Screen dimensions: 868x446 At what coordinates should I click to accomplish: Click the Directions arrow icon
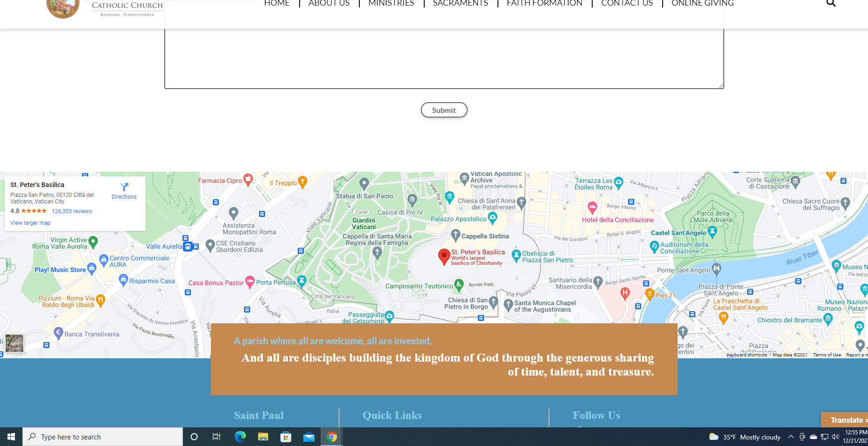124,187
